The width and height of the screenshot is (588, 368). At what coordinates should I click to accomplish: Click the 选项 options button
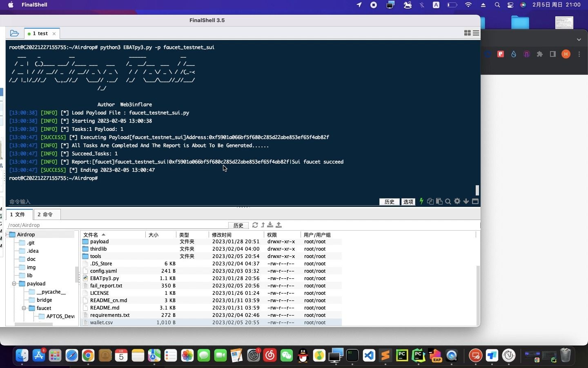coord(408,202)
